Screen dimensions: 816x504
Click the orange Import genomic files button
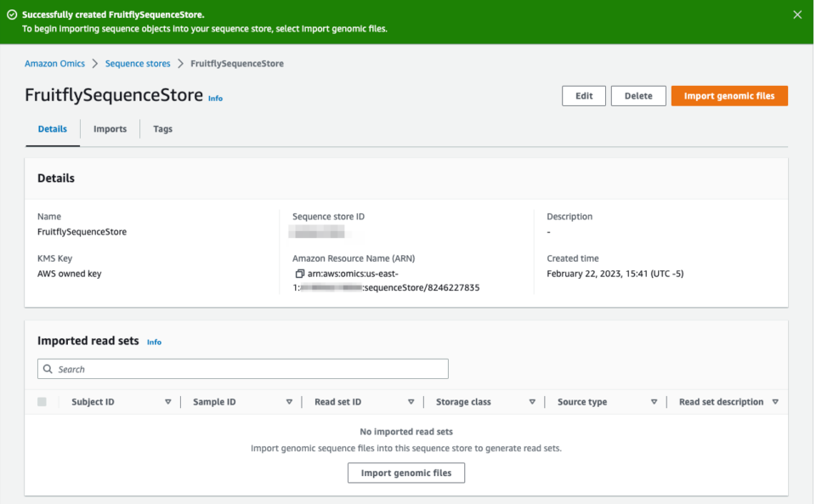tap(729, 95)
